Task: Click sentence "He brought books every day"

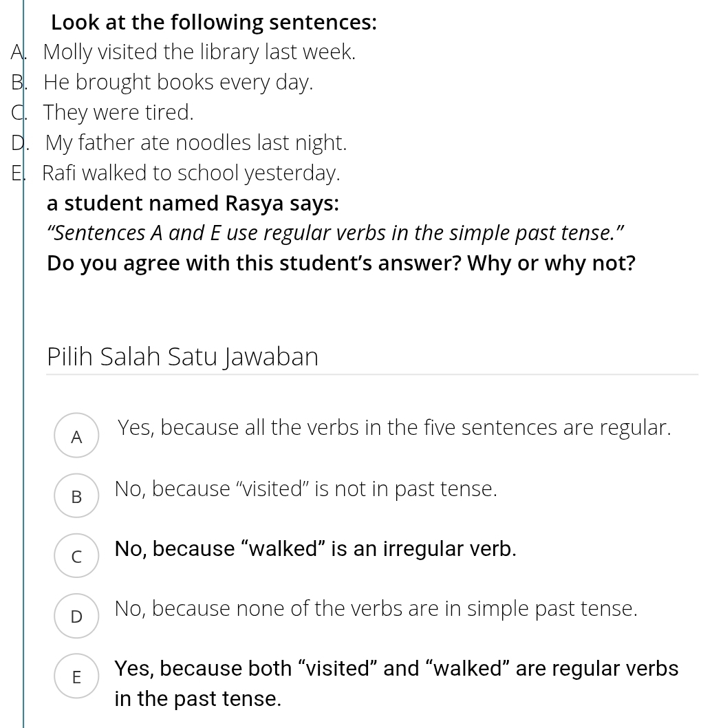Action: (x=178, y=83)
